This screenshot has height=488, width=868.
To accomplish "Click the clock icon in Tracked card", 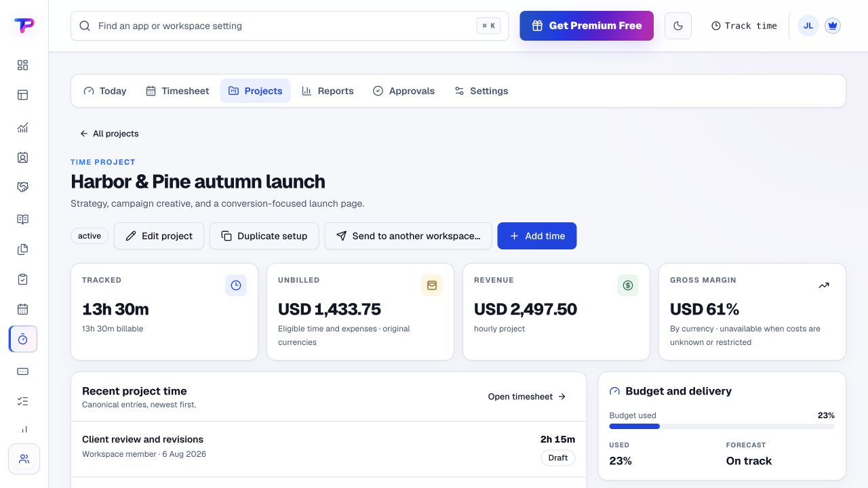I will pos(236,285).
